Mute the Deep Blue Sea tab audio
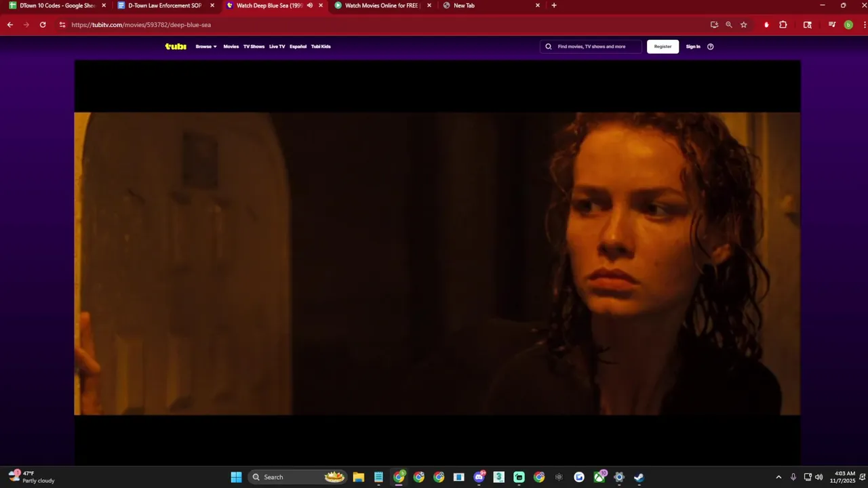This screenshot has height=488, width=868. [x=310, y=5]
